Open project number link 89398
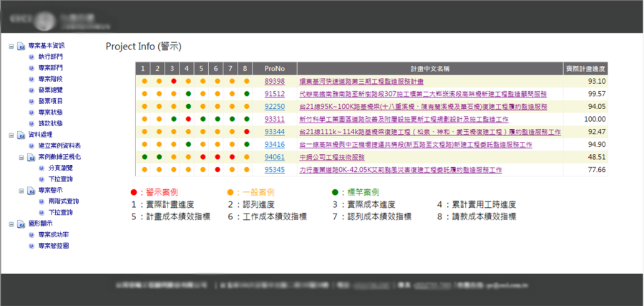The width and height of the screenshot is (644, 306). [274, 82]
